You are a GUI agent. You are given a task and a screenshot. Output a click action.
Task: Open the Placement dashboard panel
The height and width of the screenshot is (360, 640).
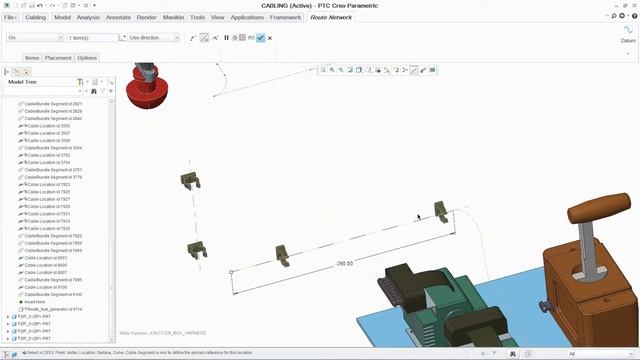[x=58, y=58]
